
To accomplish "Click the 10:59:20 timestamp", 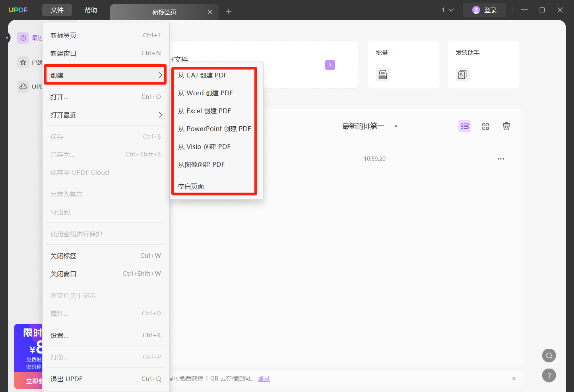I will [375, 159].
